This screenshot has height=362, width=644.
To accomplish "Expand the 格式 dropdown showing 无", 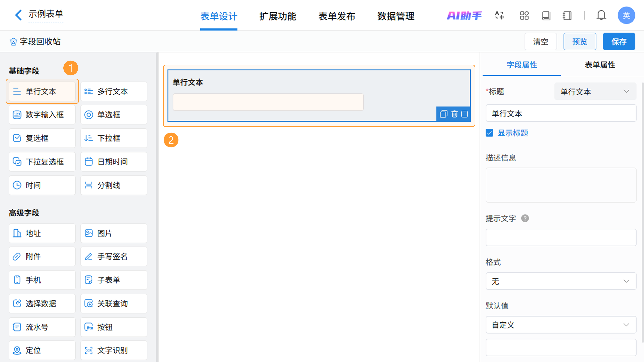I will click(x=561, y=281).
